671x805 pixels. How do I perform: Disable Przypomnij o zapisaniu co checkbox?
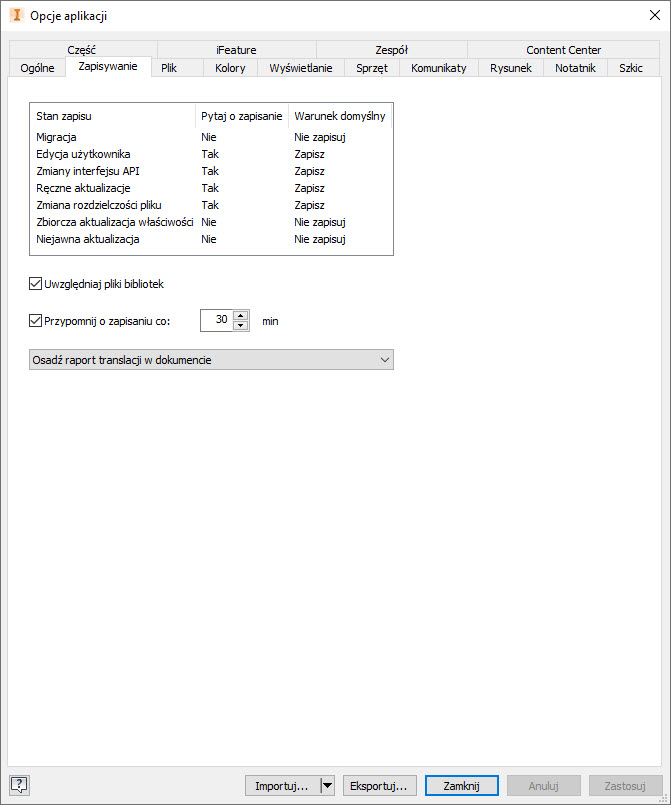(x=36, y=321)
